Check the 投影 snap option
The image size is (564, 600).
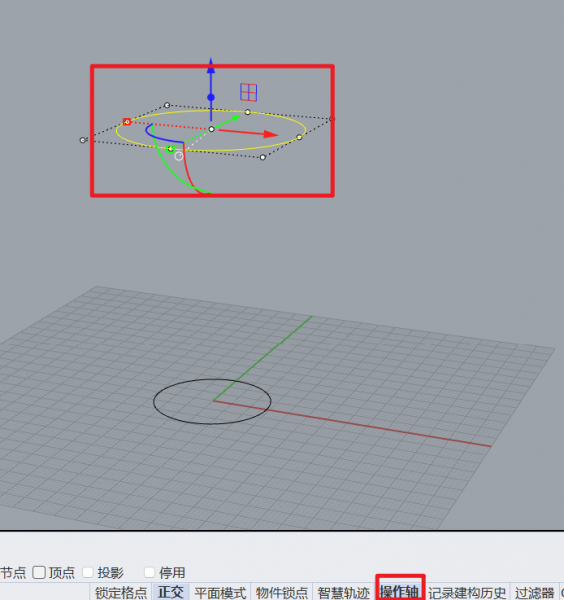click(x=88, y=572)
